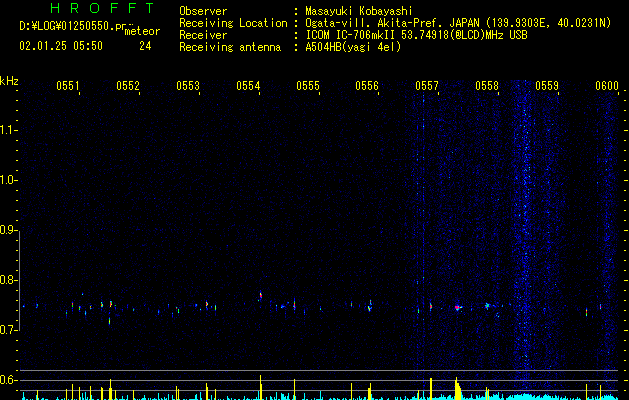
Task: Click the 0600 time marker
Action: tap(607, 86)
